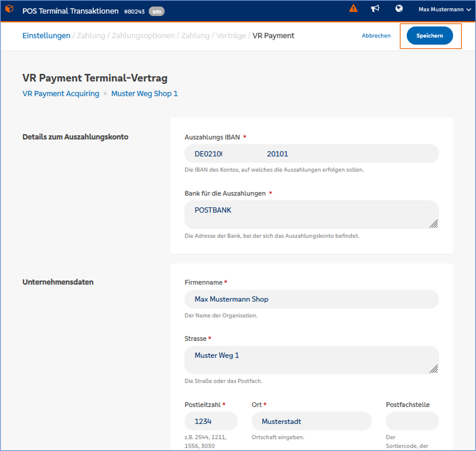Click the globe language icon

click(x=399, y=9)
